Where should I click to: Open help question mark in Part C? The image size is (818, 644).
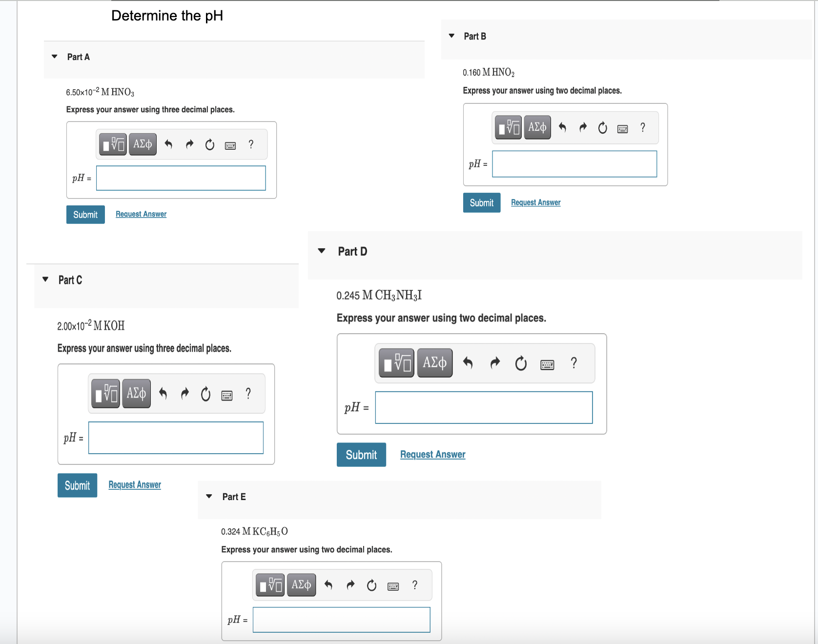(x=248, y=393)
